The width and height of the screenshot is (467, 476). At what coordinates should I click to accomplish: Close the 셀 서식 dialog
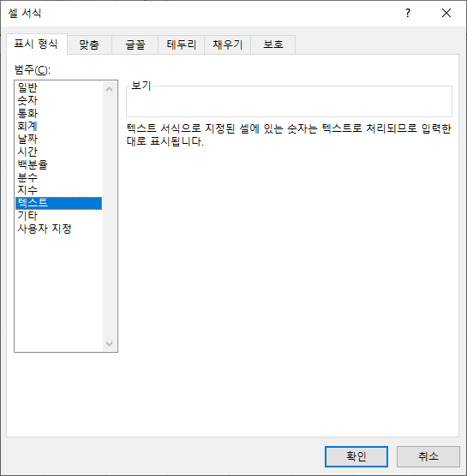(446, 13)
